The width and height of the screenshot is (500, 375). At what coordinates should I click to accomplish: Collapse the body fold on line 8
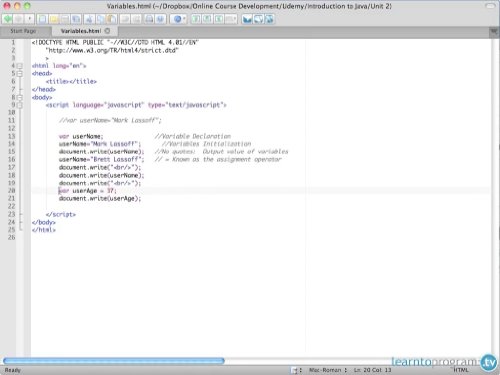tap(19, 98)
